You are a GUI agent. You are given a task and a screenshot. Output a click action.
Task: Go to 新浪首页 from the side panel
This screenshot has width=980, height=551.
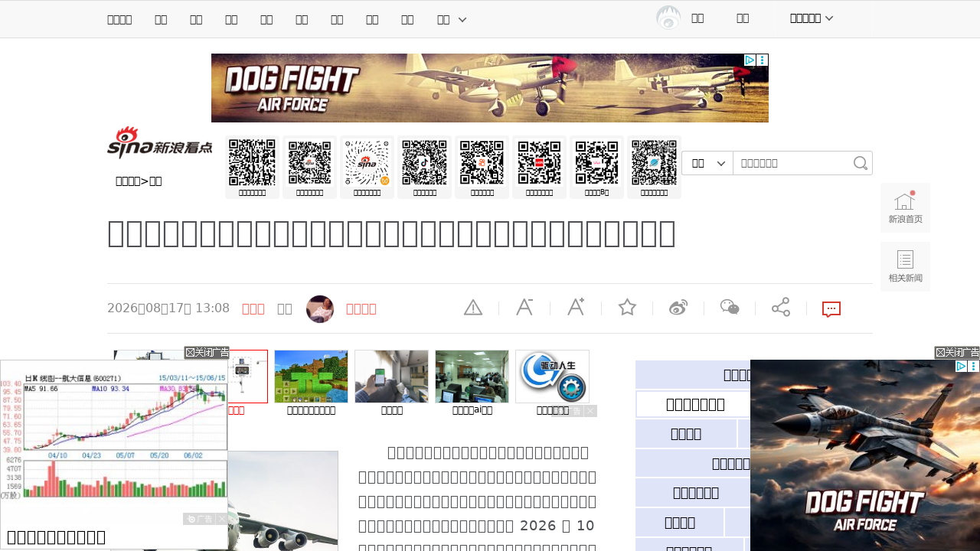click(x=905, y=207)
